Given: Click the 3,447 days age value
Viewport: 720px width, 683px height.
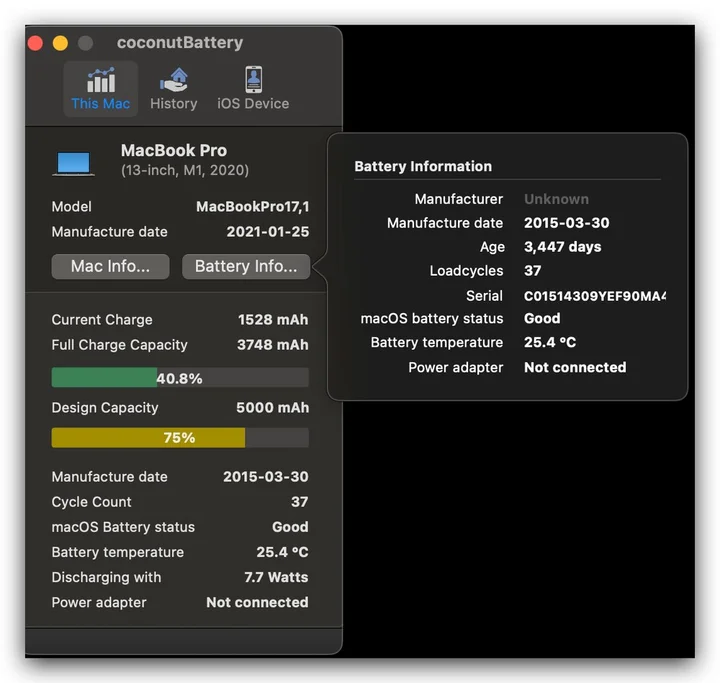Looking at the screenshot, I should (562, 247).
